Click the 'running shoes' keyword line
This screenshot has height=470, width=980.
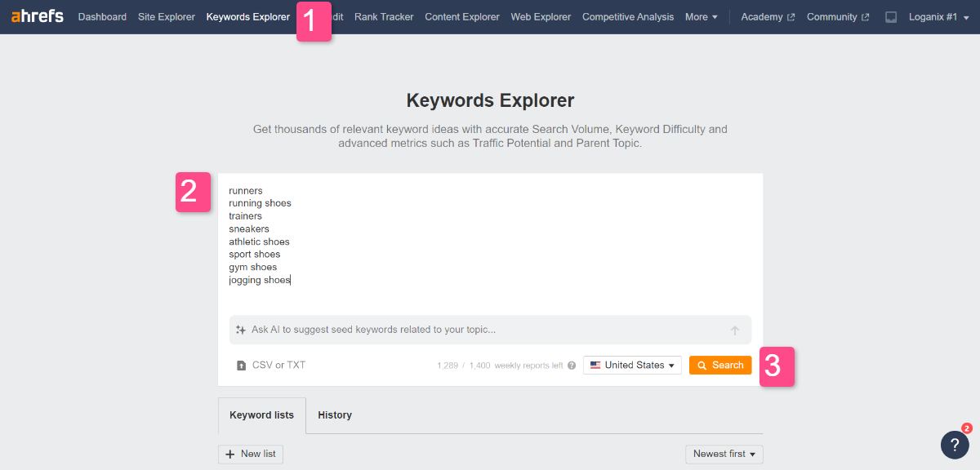[260, 203]
